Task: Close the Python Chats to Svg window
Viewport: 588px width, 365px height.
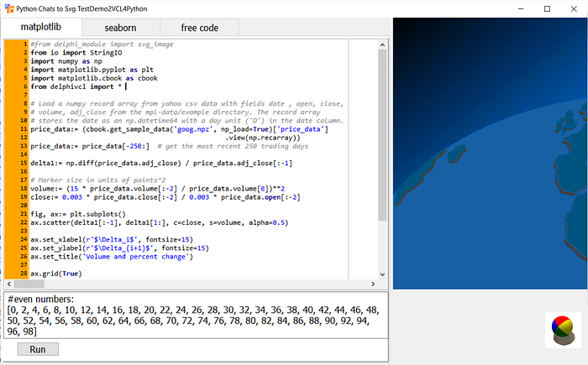Action: point(574,8)
